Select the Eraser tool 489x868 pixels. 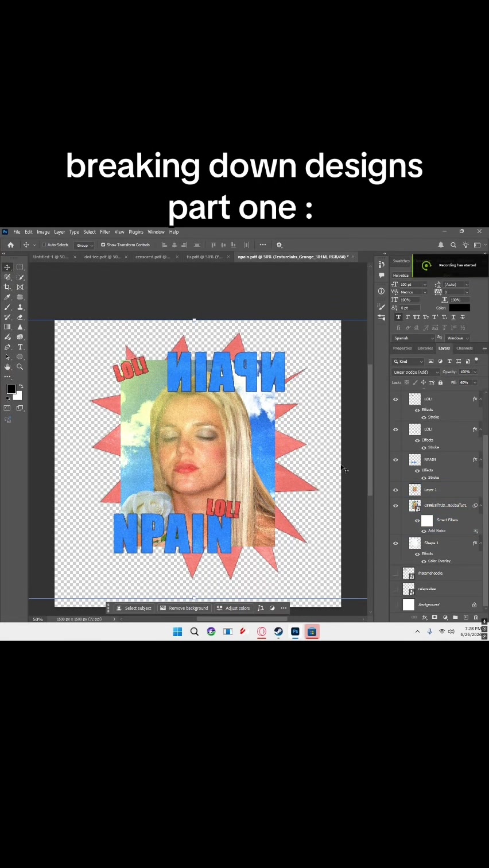point(20,317)
